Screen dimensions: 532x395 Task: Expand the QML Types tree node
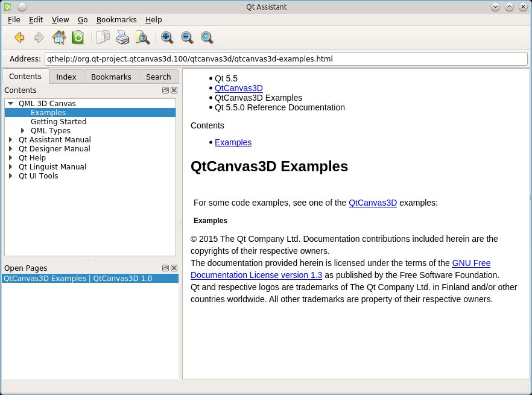23,131
